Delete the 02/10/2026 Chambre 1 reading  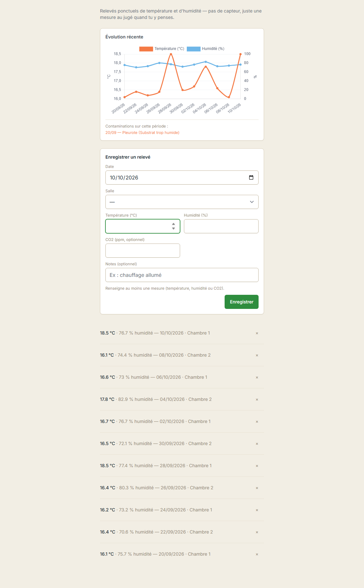click(x=257, y=422)
